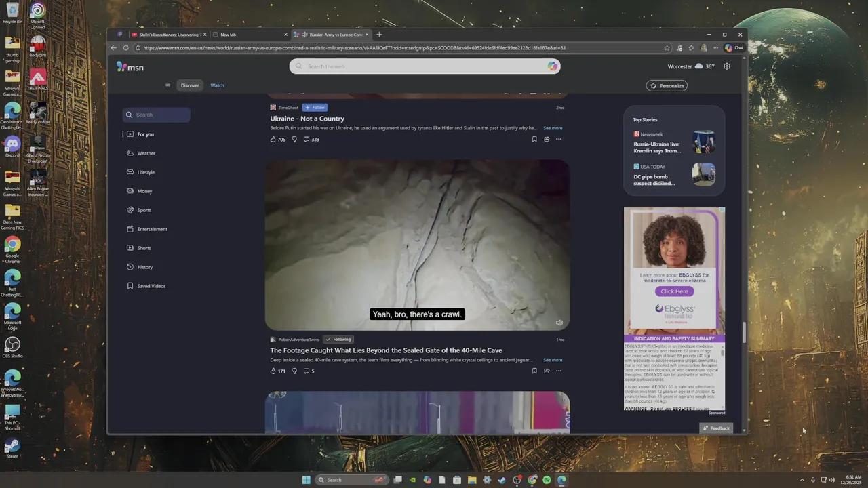868x488 pixels.
Task: Open Google Chrome desktop shortcut
Action: coord(12,249)
